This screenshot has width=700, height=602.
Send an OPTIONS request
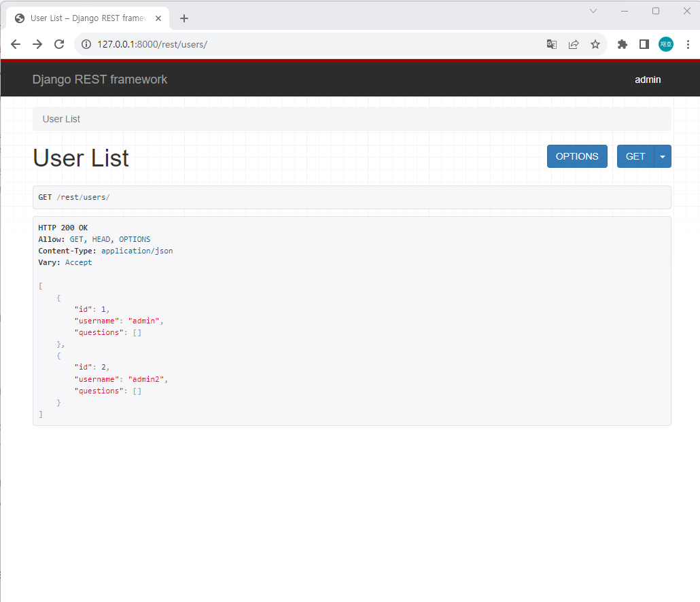tap(577, 156)
